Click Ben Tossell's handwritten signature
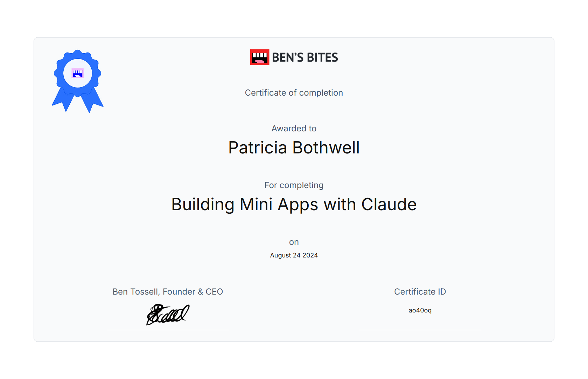 tap(168, 314)
